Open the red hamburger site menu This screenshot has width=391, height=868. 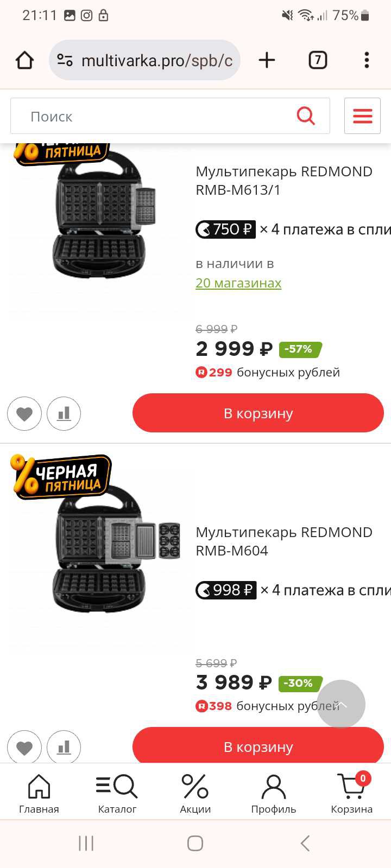click(362, 116)
